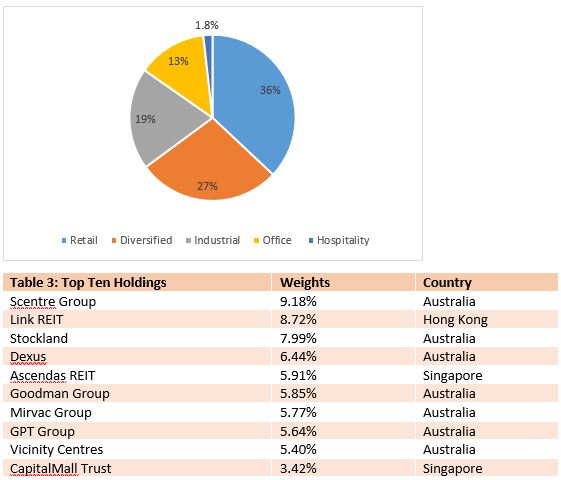Click the 19% data label
This screenshot has height=480, width=561.
click(x=145, y=119)
